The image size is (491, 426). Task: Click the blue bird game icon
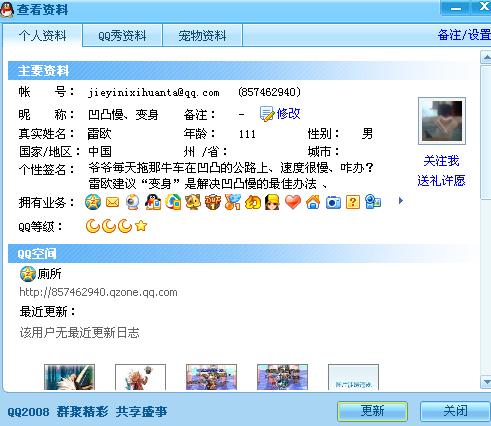coord(233,202)
